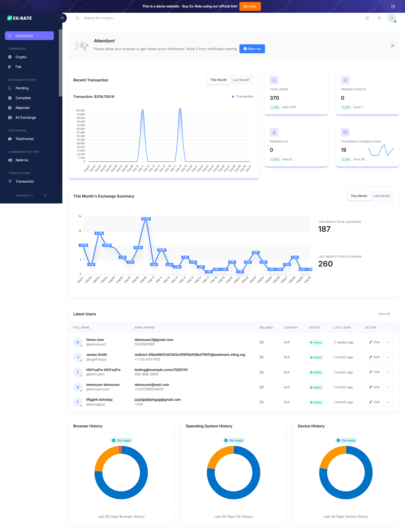Click View All latest users link
This screenshot has width=405, height=532.
pos(384,314)
